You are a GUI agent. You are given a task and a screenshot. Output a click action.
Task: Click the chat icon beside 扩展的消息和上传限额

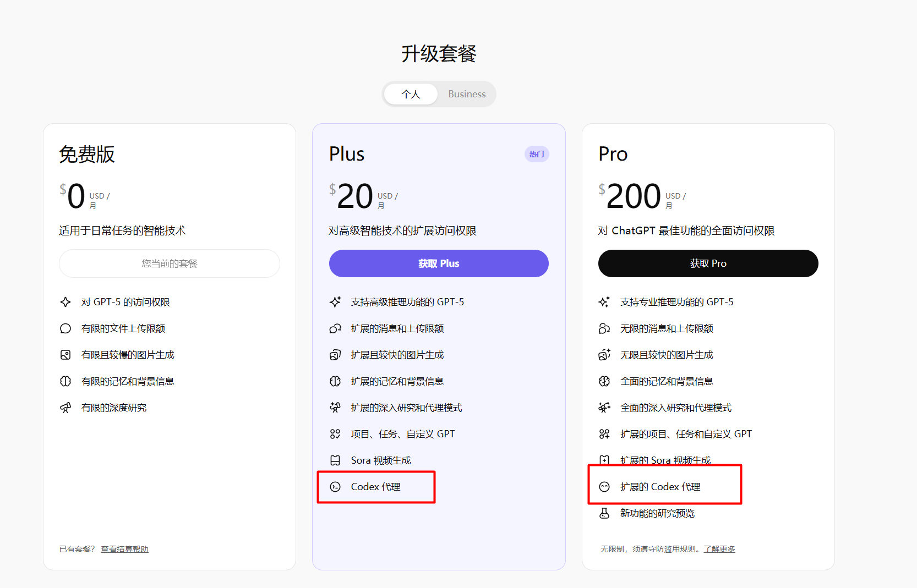[x=335, y=328]
